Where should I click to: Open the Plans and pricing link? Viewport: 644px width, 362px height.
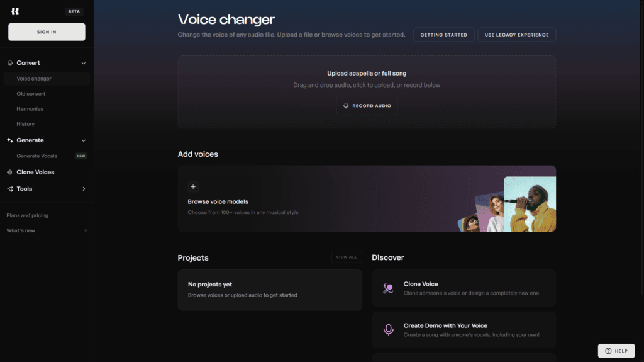[x=27, y=215]
